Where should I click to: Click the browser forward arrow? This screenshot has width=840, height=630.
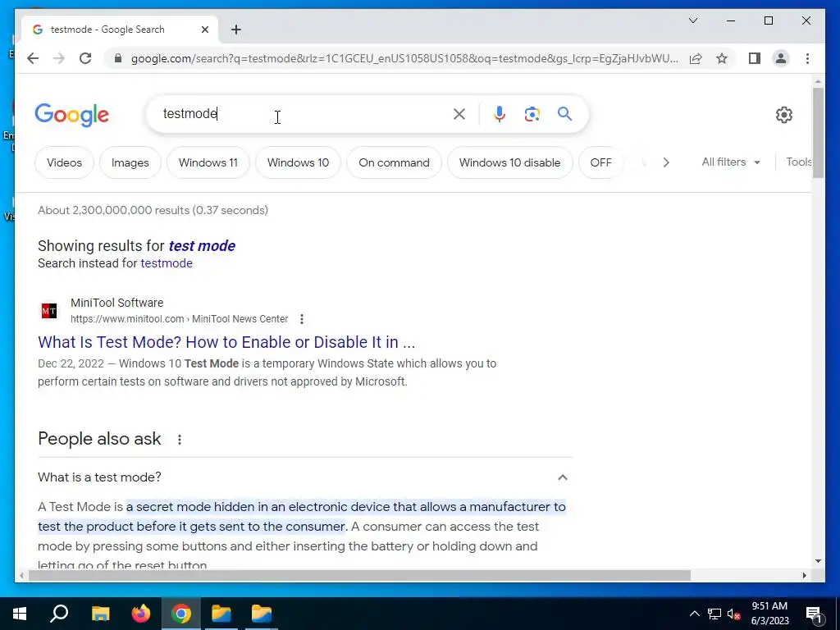point(59,58)
